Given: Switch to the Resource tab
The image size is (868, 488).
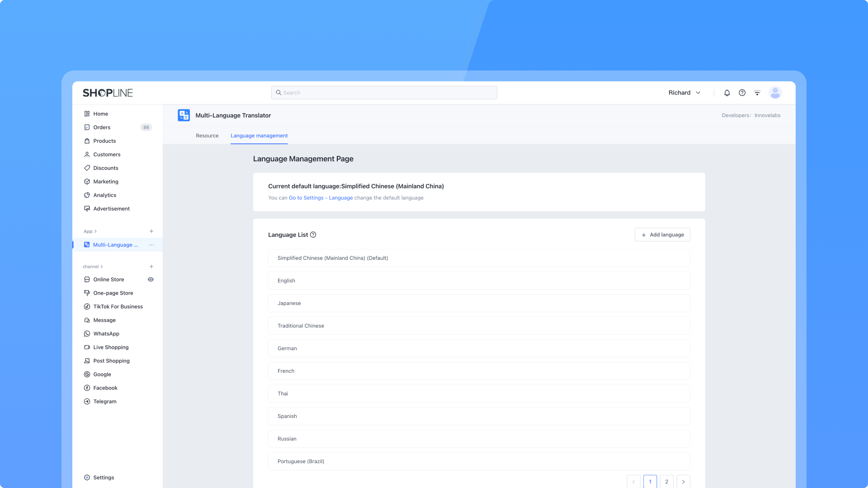Looking at the screenshot, I should [207, 136].
